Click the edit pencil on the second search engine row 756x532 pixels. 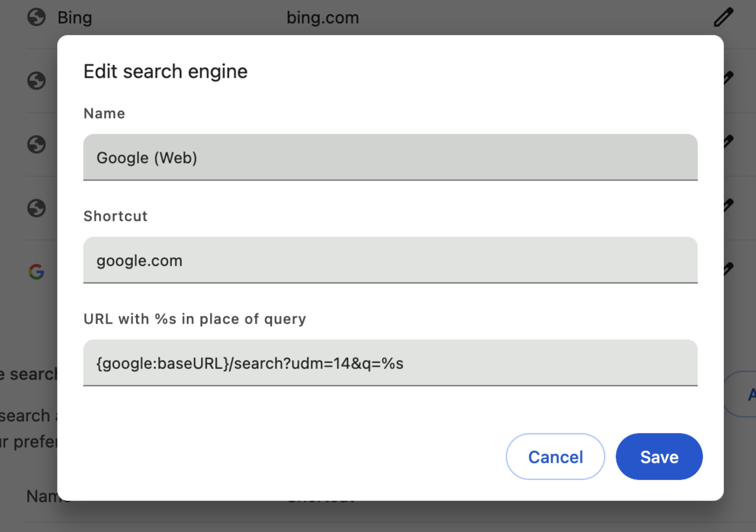pos(728,78)
